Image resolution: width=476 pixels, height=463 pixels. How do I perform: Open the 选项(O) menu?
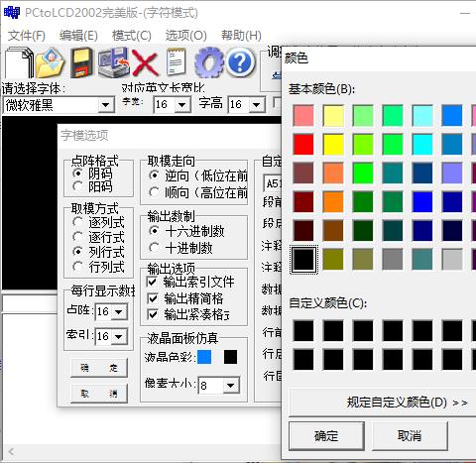[x=186, y=36]
